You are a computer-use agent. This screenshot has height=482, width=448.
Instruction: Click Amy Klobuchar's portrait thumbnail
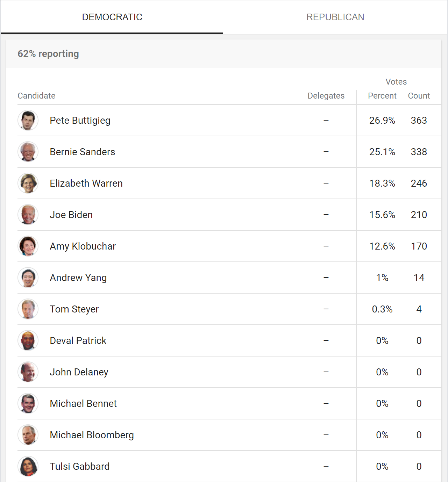pyautogui.click(x=28, y=246)
